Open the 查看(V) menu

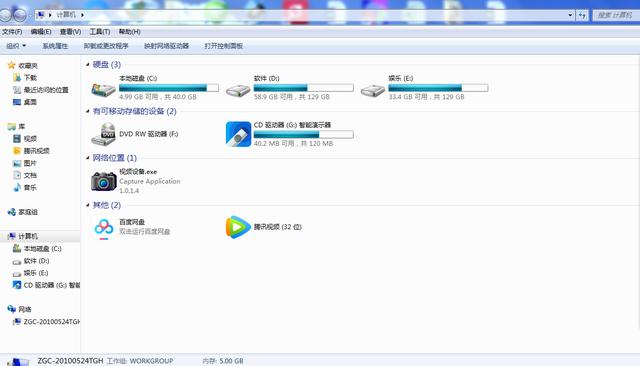[x=70, y=32]
